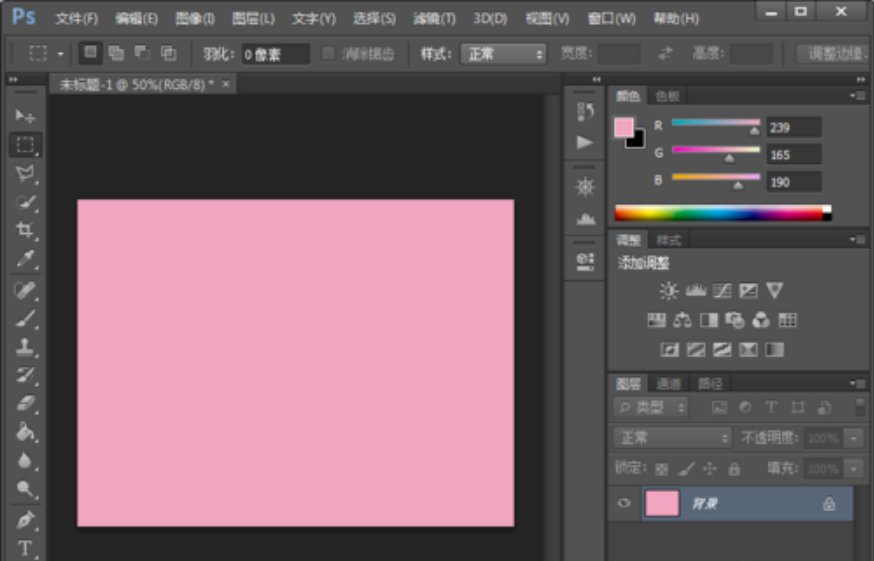The height and width of the screenshot is (561, 874).
Task: Select the Brush tool
Action: click(x=25, y=319)
